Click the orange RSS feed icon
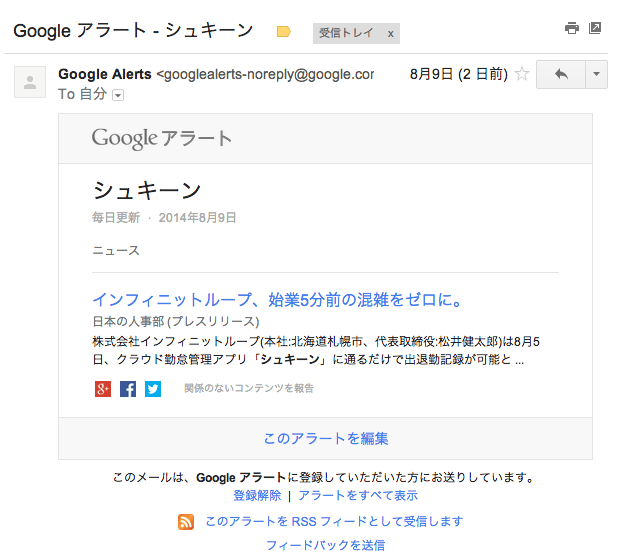This screenshot has width=636, height=559. click(186, 522)
